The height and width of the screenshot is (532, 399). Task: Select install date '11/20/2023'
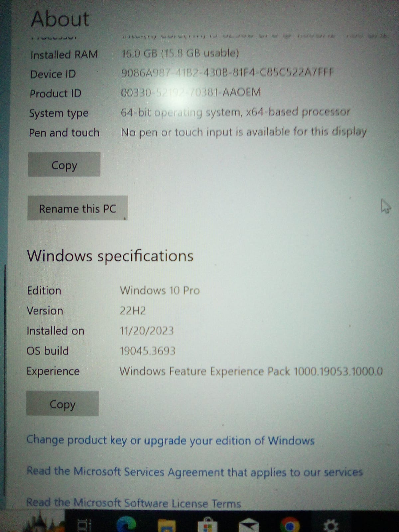tap(147, 331)
